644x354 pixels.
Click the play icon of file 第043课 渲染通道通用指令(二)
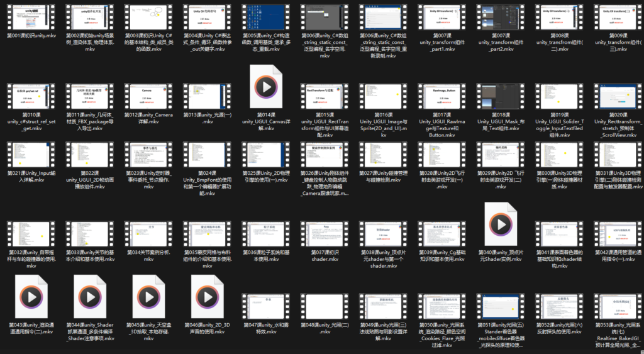click(x=31, y=297)
